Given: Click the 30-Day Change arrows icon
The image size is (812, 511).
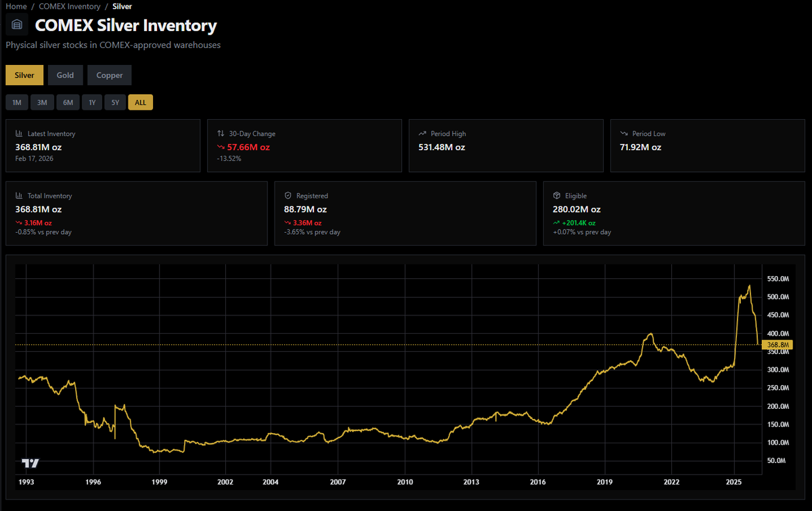Looking at the screenshot, I should coord(219,133).
